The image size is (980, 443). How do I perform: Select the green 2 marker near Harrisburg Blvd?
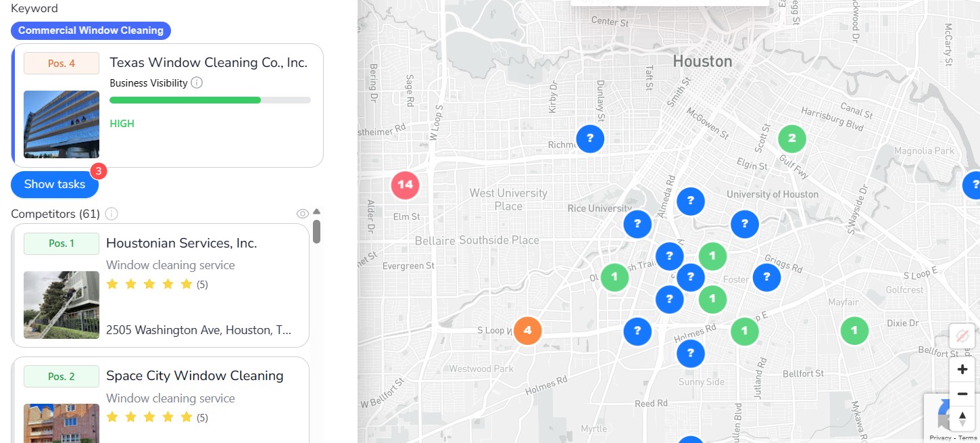point(792,139)
